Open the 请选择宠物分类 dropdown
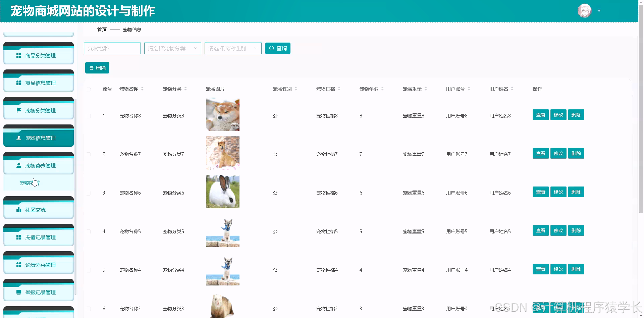The image size is (644, 318). point(173,48)
